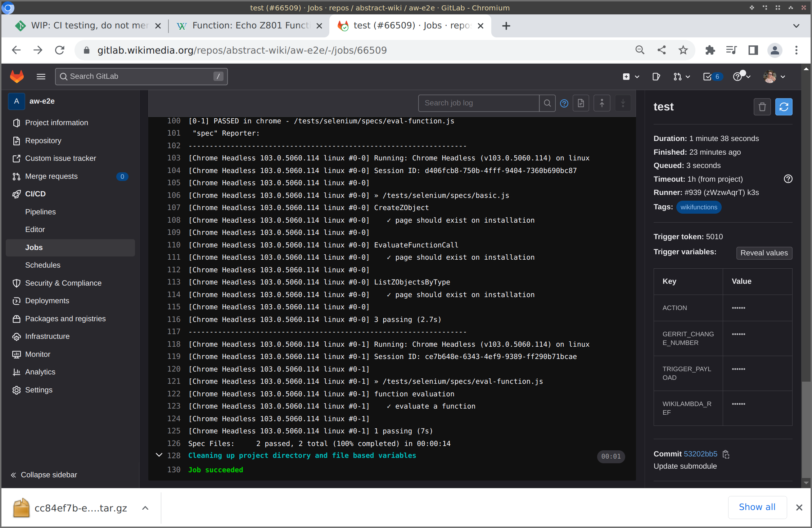
Task: Click the GitLab fox logo
Action: (x=17, y=76)
